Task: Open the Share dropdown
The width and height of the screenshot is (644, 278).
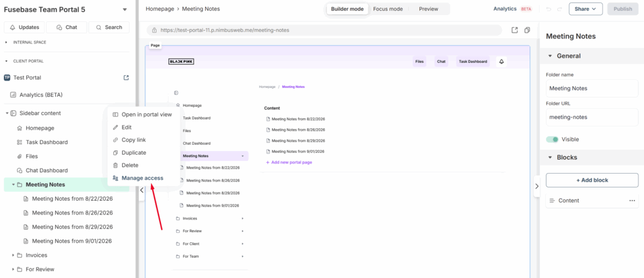Action: [x=586, y=9]
